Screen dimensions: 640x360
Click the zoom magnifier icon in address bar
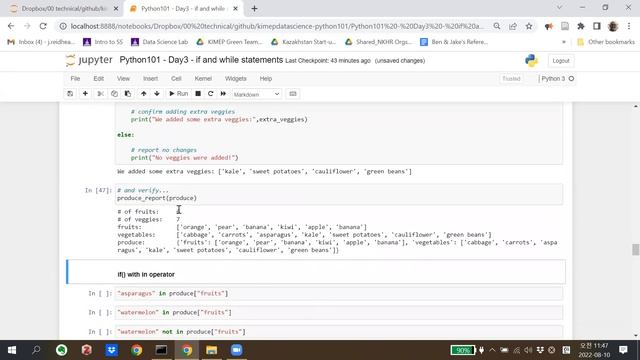(497, 26)
